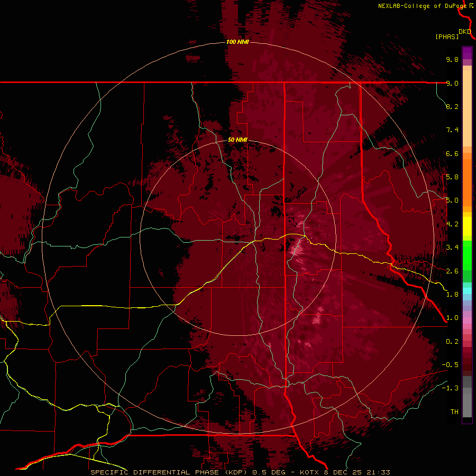Click the purple segment atop the color bar
This screenshot has width=476, height=476.
coord(467,53)
